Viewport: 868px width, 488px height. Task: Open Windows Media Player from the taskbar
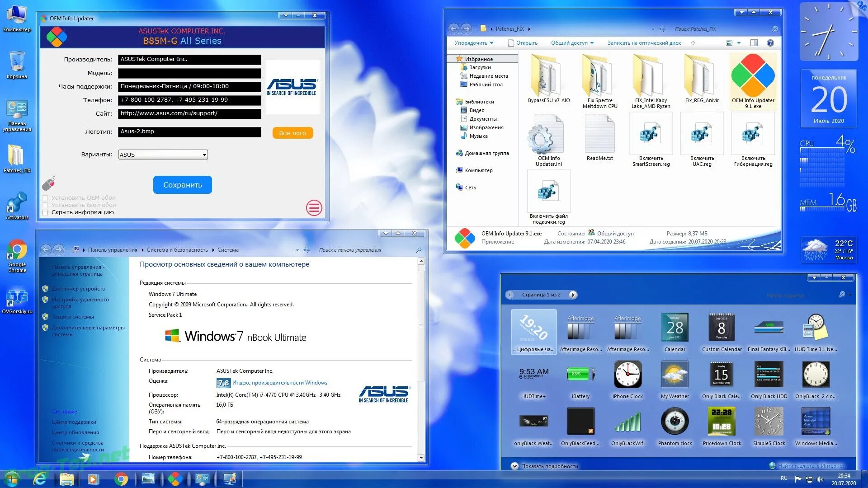[x=93, y=479]
